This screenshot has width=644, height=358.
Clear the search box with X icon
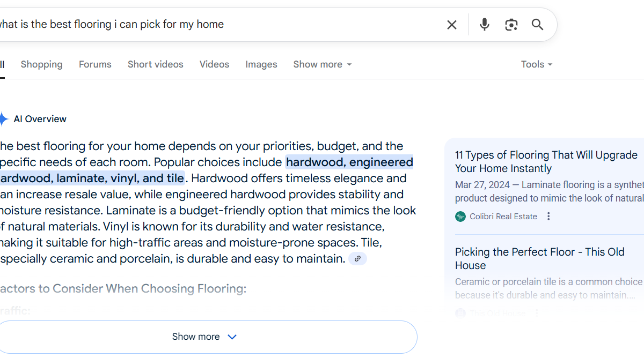coord(452,25)
